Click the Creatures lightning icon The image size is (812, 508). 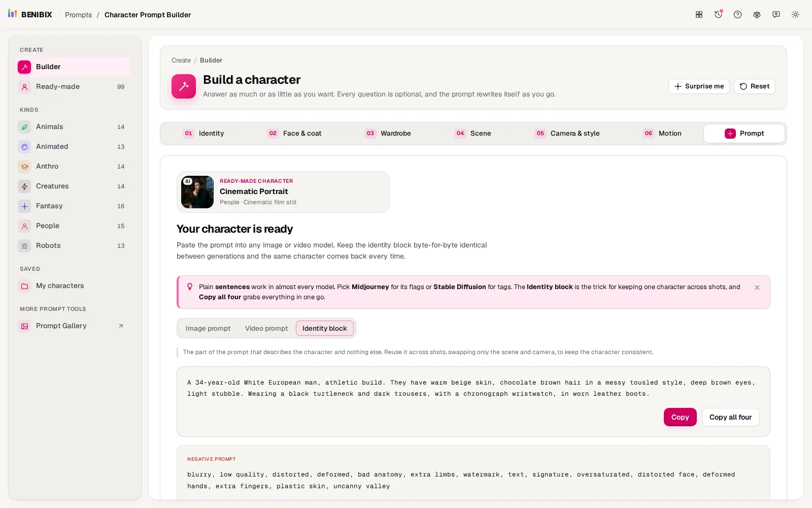coord(24,186)
